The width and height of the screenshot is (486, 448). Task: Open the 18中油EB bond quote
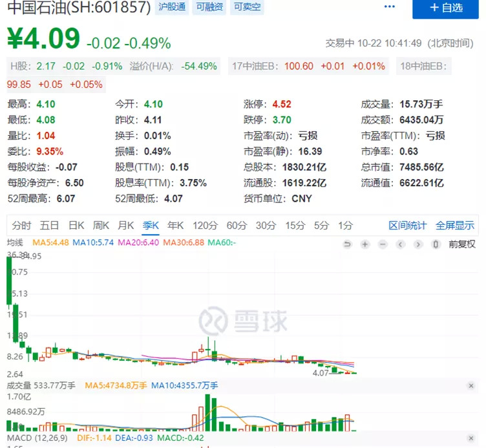(423, 66)
